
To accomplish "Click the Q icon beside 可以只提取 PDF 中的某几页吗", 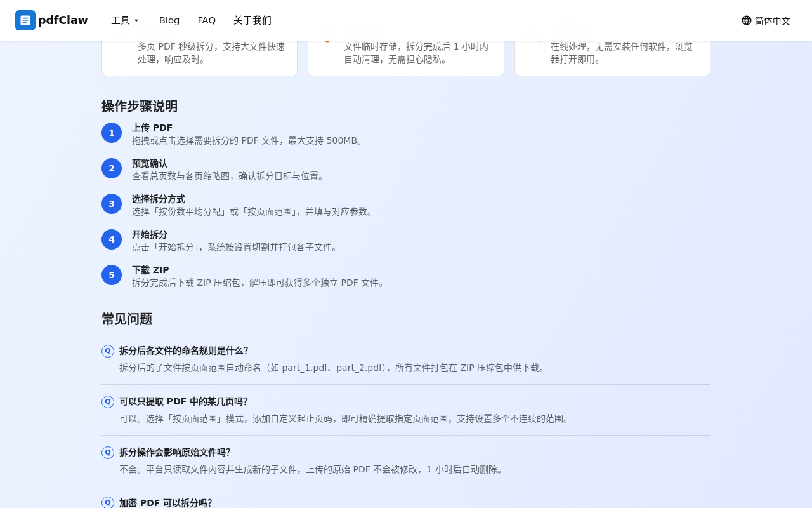I will click(x=107, y=401).
